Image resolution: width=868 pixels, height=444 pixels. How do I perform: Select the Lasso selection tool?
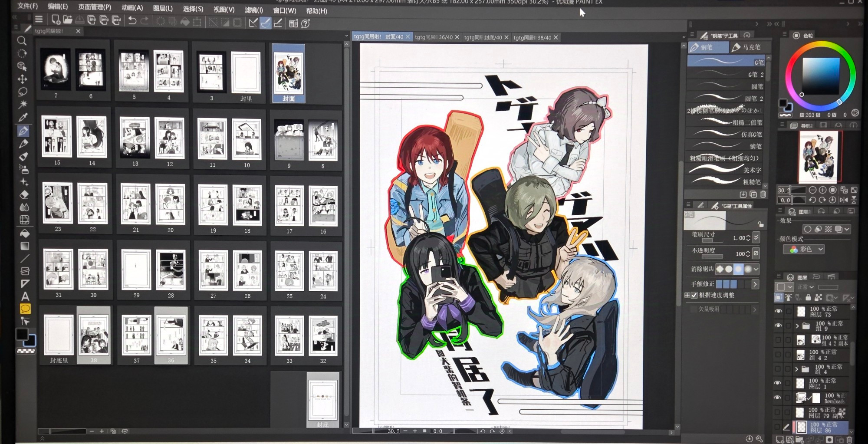(23, 92)
